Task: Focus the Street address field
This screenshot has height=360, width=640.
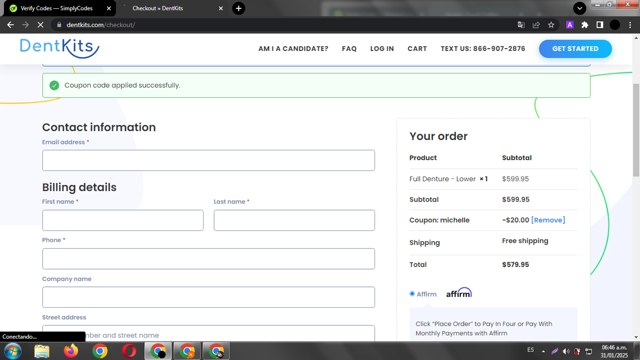Action: pos(208,333)
